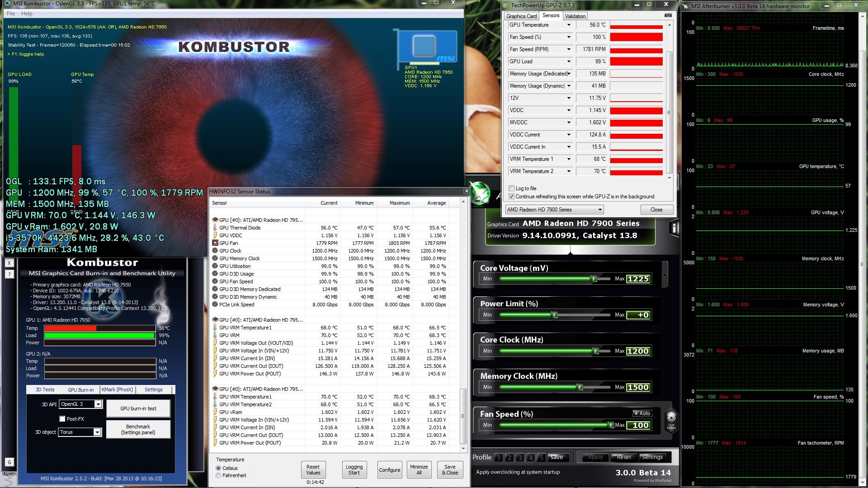Click the Core Clock (MHz) slider handle
The image size is (868, 488).
[595, 351]
